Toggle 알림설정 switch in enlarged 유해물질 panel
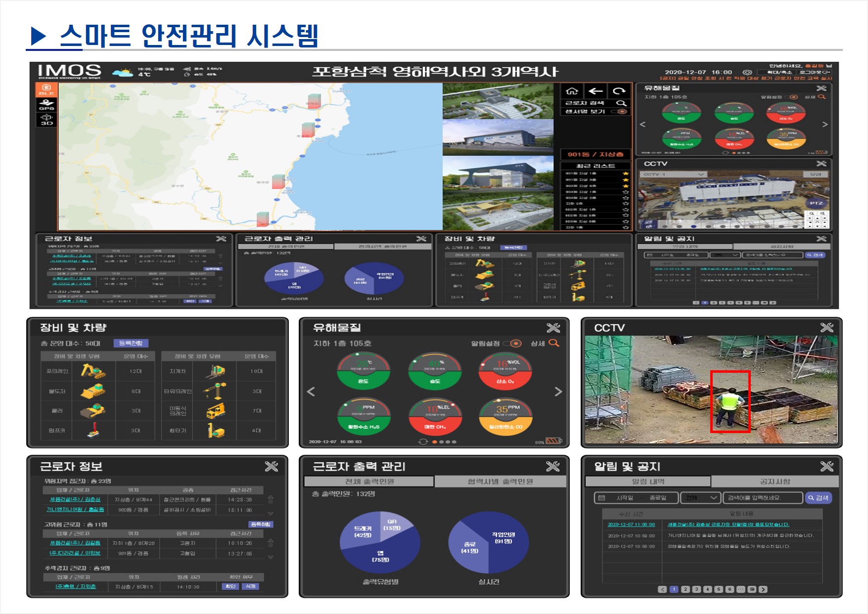Screen dimensions: 868x614 (513, 344)
